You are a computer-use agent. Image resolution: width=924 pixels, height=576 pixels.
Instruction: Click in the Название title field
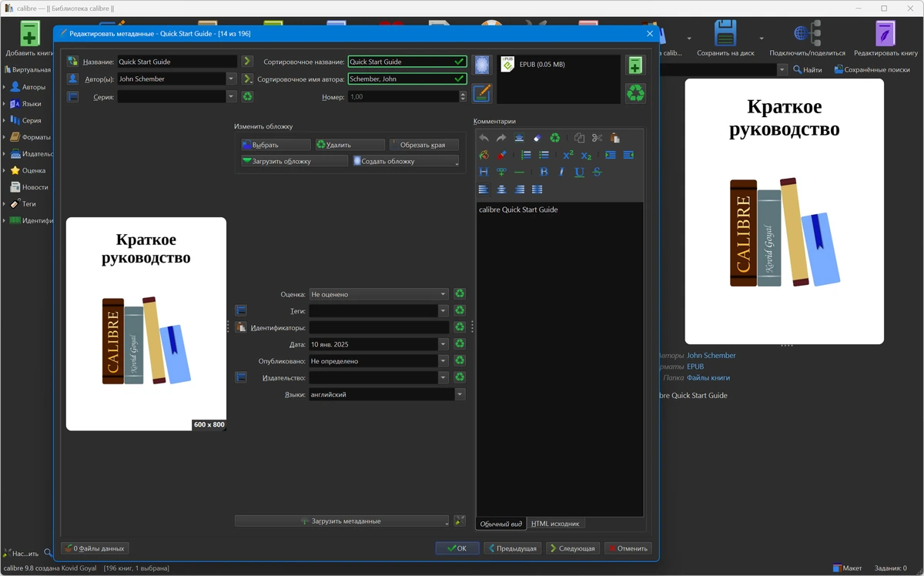click(177, 62)
